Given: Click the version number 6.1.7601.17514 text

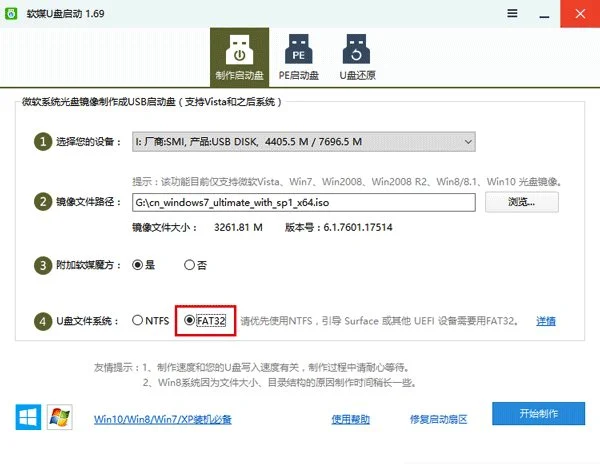Looking at the screenshot, I should [x=358, y=227].
